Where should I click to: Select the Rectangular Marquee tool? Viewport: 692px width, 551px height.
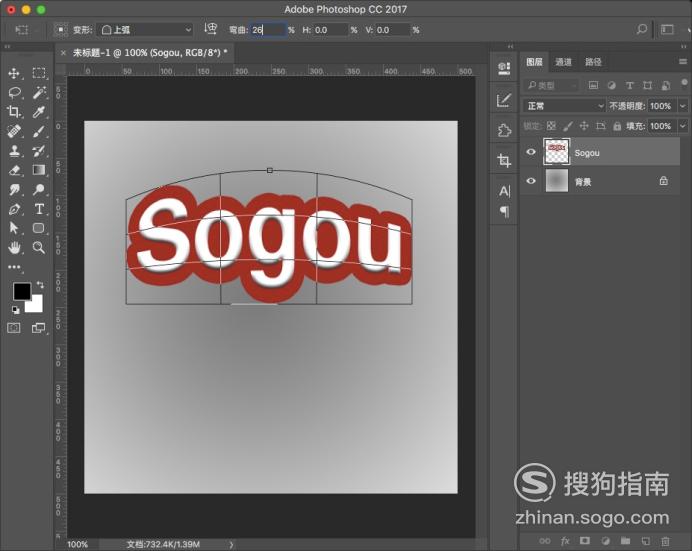pyautogui.click(x=39, y=73)
